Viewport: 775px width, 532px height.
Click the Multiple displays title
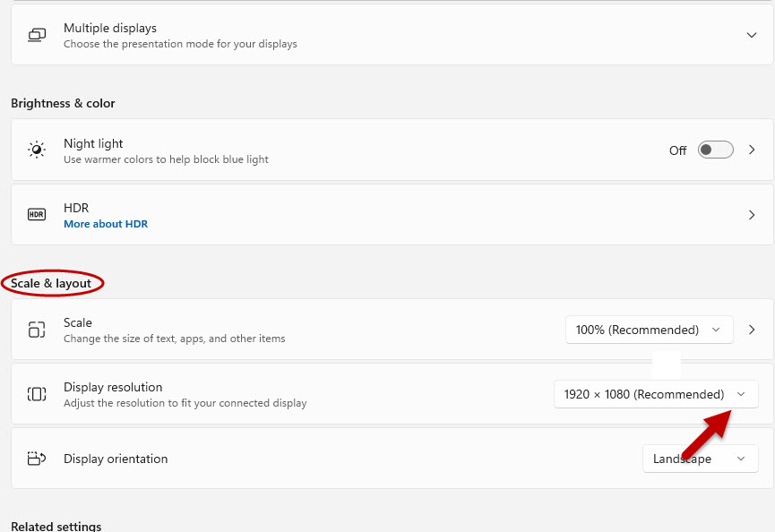(x=110, y=28)
